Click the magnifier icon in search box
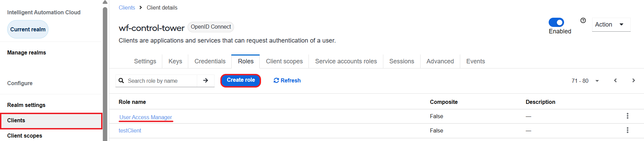The height and width of the screenshot is (141, 644). tap(121, 81)
